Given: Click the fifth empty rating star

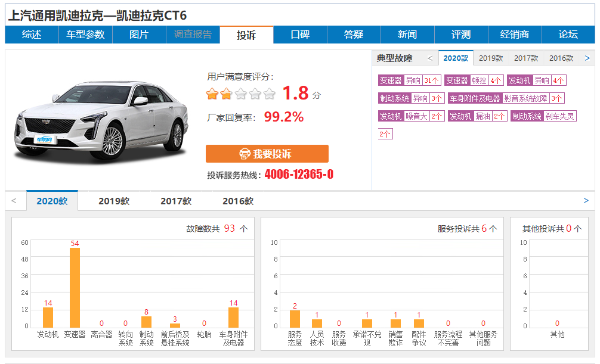Looking at the screenshot, I should 270,94.
